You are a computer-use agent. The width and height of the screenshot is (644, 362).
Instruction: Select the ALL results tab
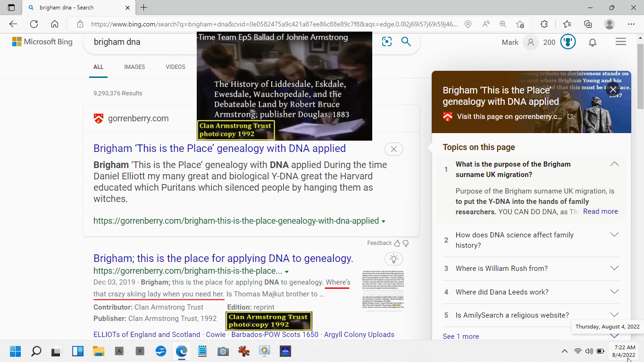[98, 67]
